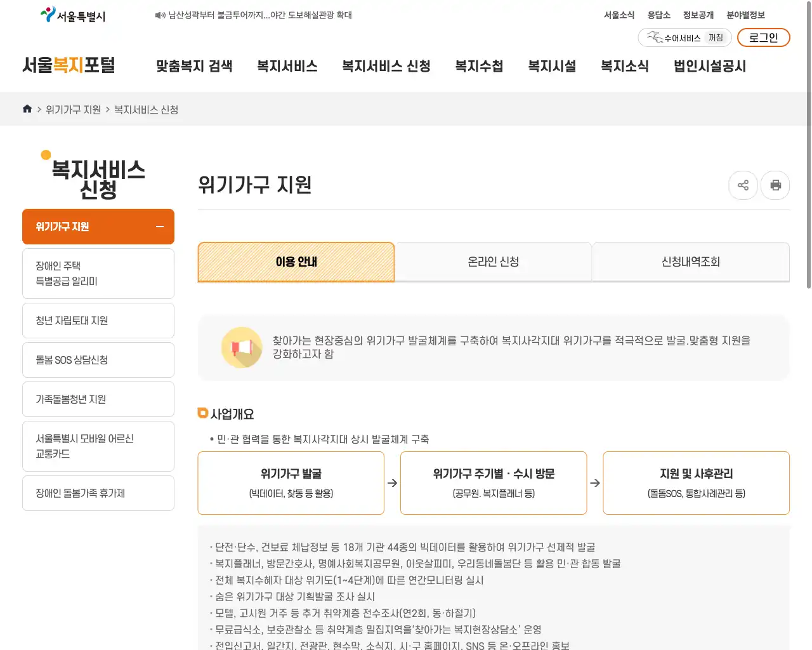The height and width of the screenshot is (650, 812).
Task: Open the 복지수첩 menu
Action: pyautogui.click(x=479, y=66)
